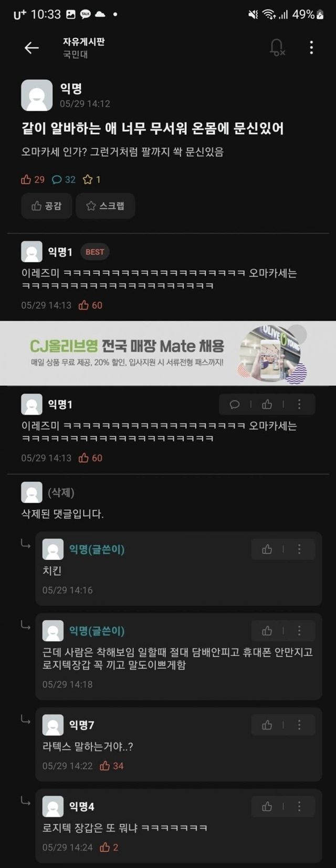Like the 치킨 reply by 익명(글쓴이)

(267, 549)
